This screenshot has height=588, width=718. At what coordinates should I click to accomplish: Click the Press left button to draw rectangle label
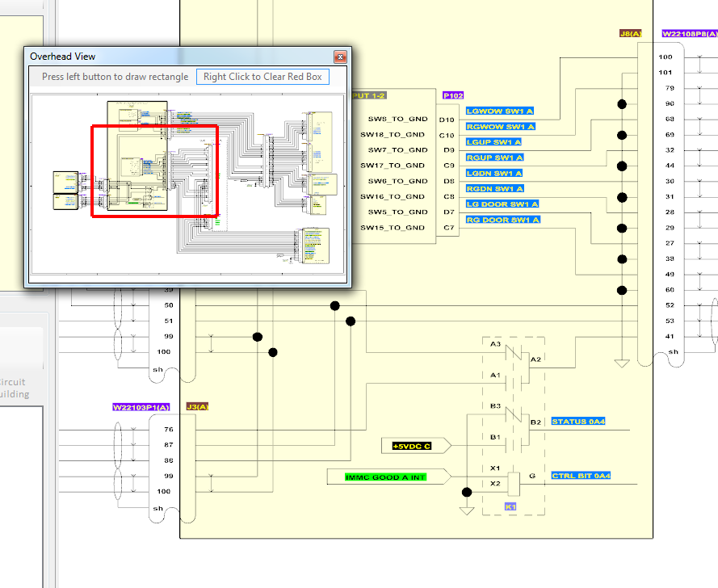(115, 77)
